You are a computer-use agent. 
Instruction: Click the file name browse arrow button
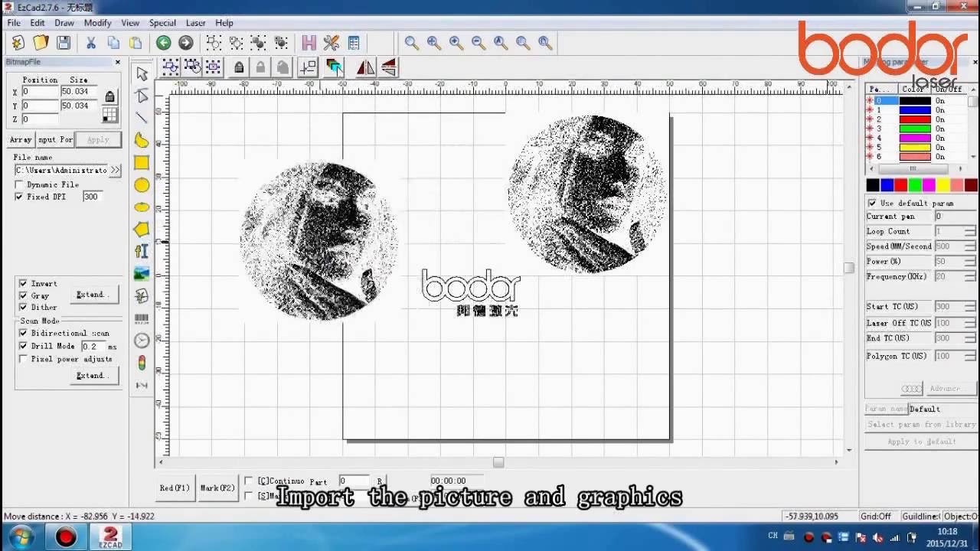[115, 171]
